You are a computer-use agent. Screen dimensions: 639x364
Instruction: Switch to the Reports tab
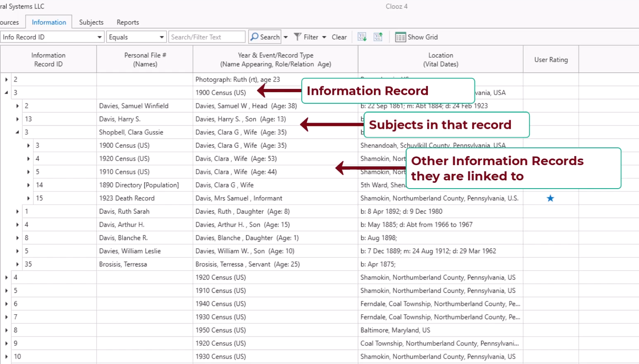point(127,22)
